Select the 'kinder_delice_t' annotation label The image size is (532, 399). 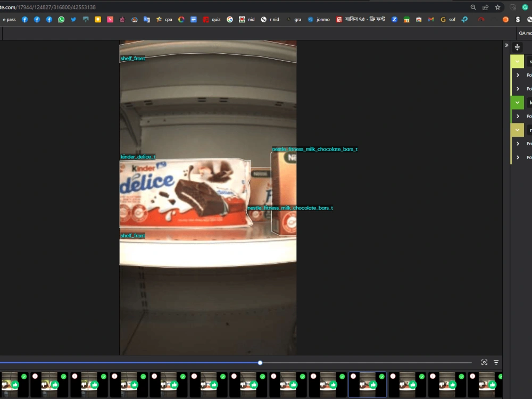tap(138, 157)
